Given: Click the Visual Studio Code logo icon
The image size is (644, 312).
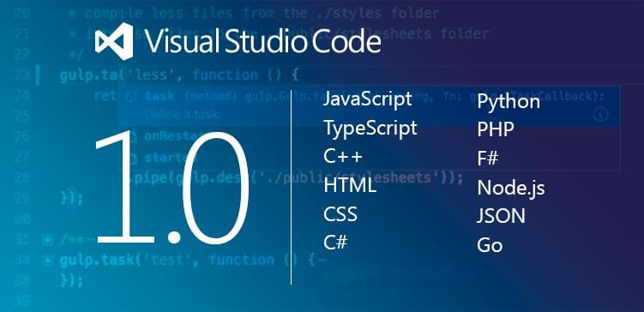Looking at the screenshot, I should click(114, 41).
